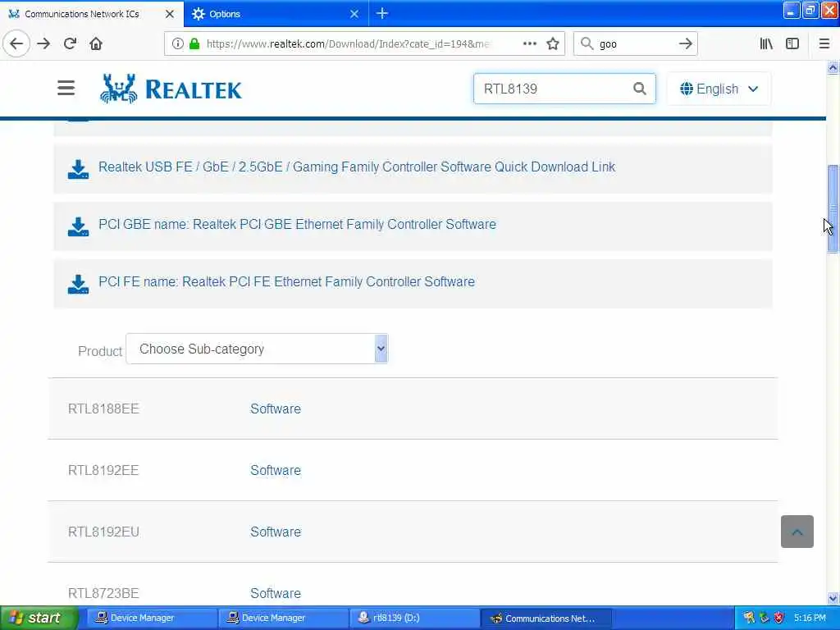Click download icon for USB FE / GbE software
This screenshot has width=840, height=630.
(78, 169)
